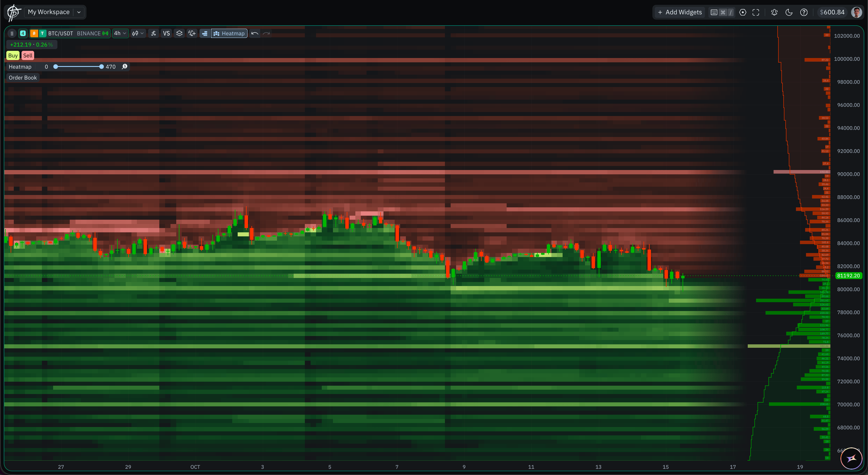Click the add alert bell icon
This screenshot has height=475, width=868.
192,33
